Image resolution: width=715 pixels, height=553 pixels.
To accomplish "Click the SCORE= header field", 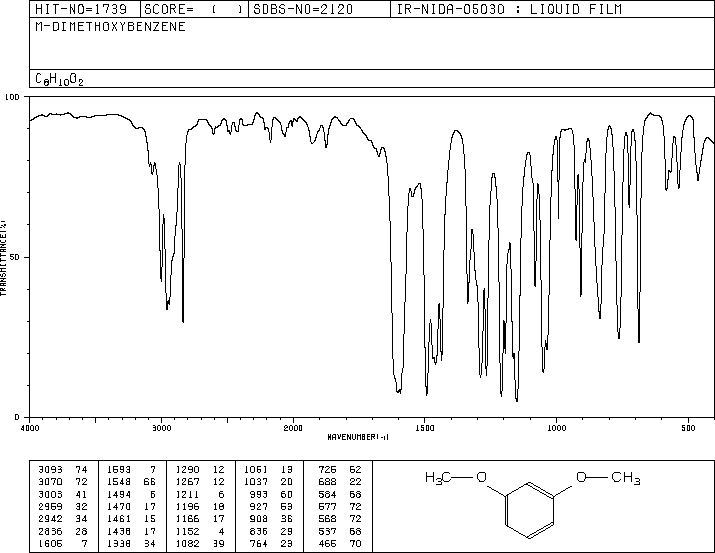I will click(x=194, y=9).
